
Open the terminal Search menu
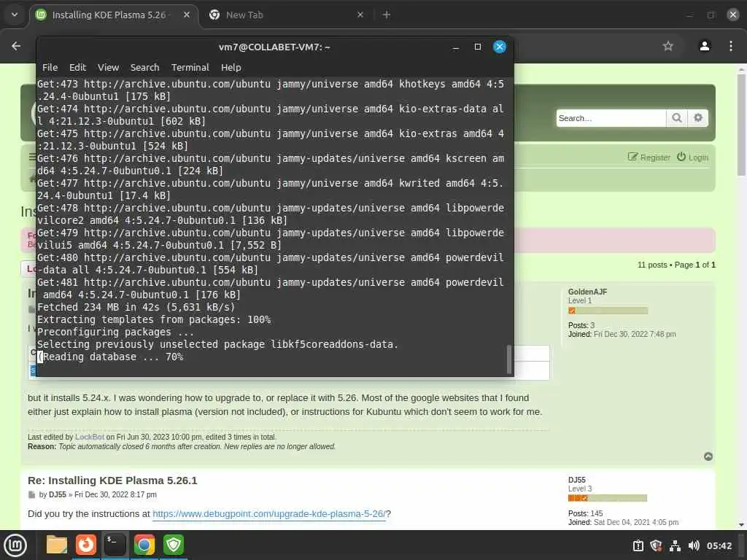point(145,68)
